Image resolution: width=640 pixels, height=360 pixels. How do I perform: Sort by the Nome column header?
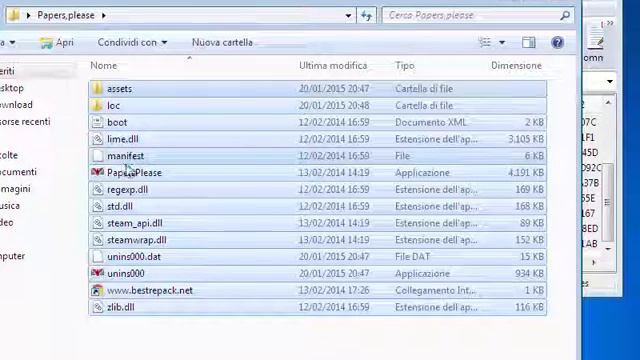(x=104, y=65)
